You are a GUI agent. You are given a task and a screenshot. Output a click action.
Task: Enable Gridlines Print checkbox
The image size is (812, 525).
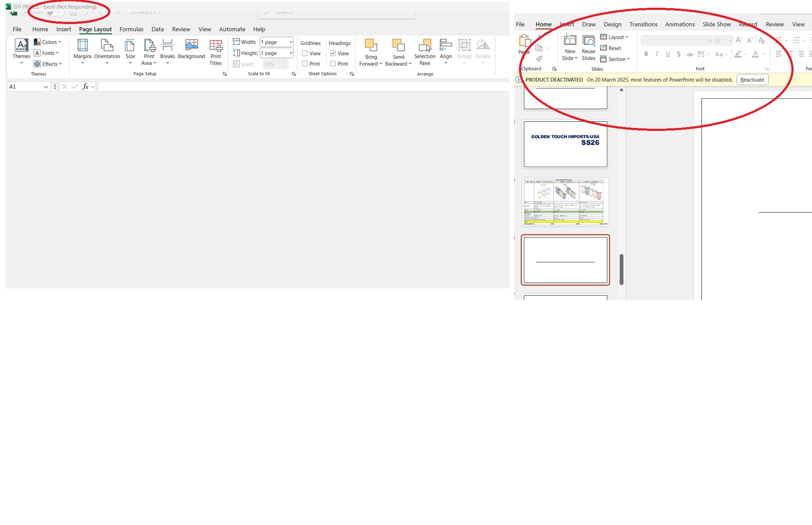(x=305, y=64)
